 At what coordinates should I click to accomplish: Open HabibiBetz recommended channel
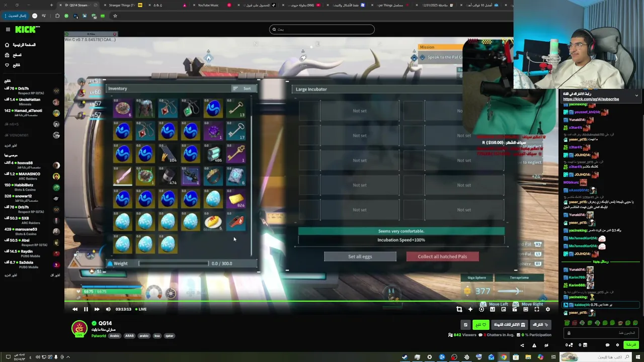[32, 187]
